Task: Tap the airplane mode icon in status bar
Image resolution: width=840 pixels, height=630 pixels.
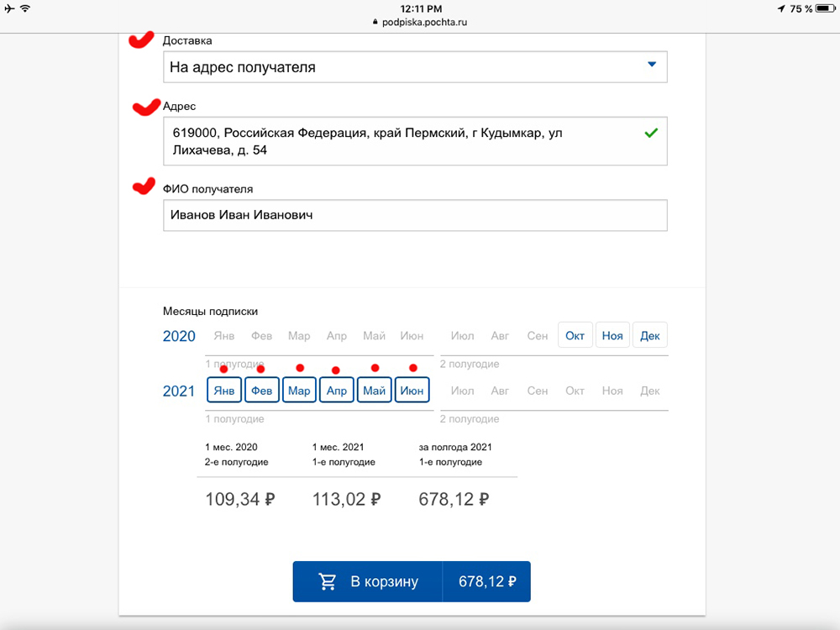Action: click(9, 8)
